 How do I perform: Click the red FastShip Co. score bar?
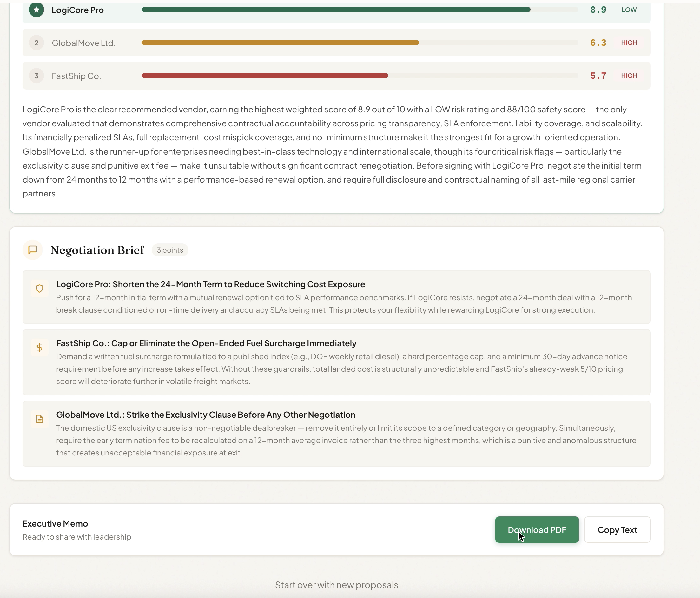click(x=265, y=76)
